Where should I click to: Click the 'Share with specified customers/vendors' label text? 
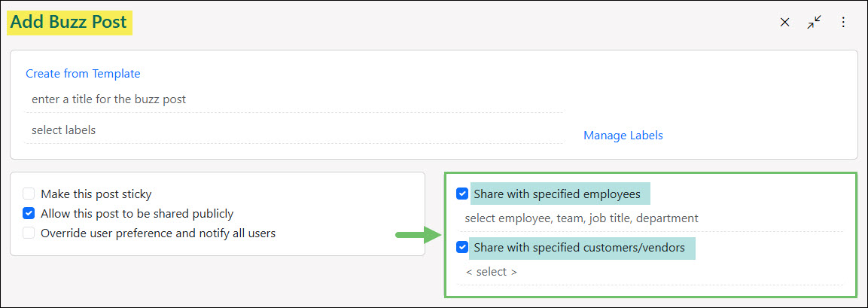tap(580, 247)
